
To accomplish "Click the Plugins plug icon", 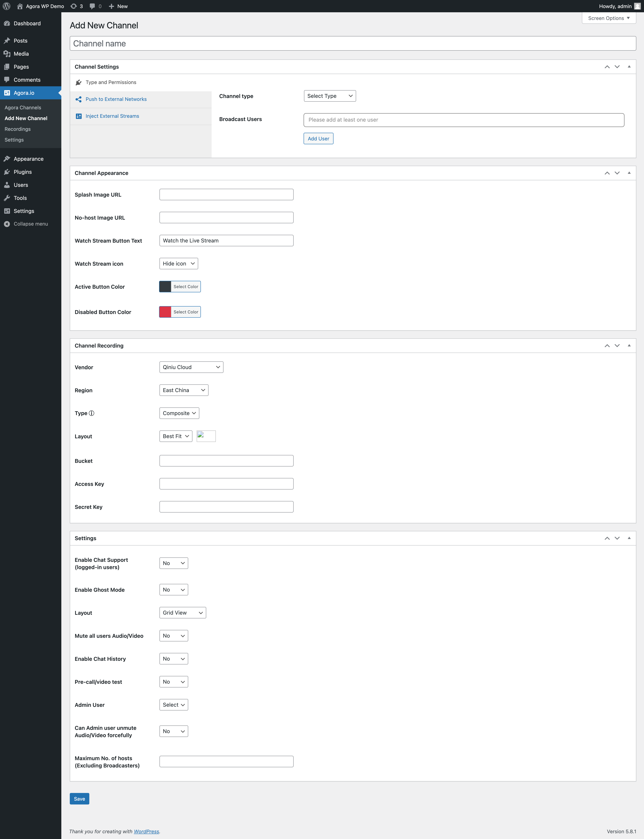I will pos(7,172).
